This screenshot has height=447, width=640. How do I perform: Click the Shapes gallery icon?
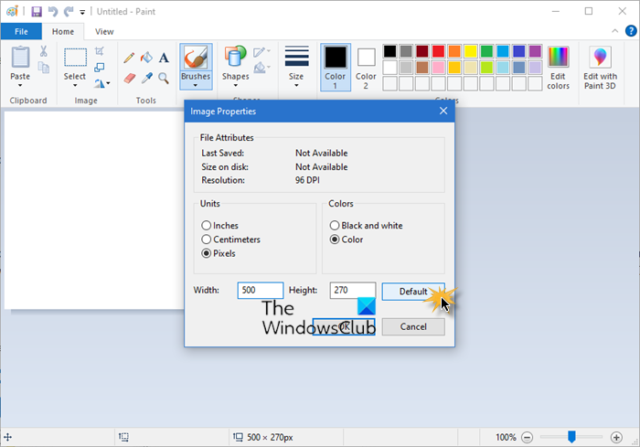click(x=235, y=57)
